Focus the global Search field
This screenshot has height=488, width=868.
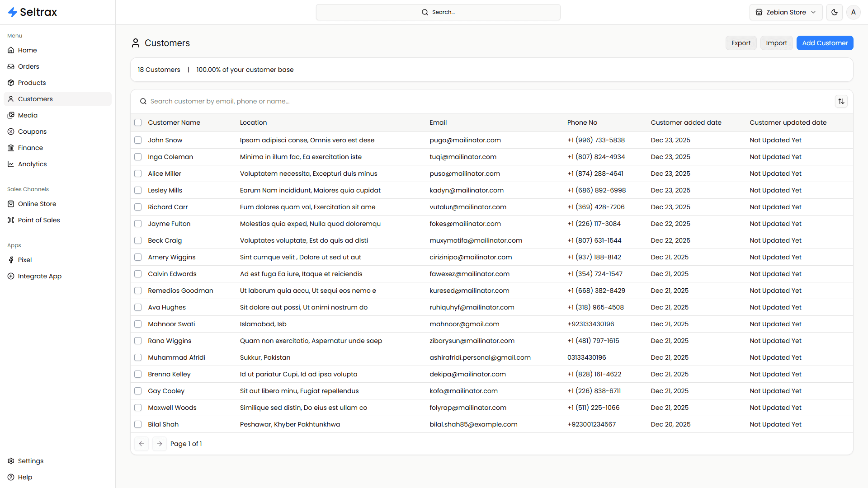438,12
